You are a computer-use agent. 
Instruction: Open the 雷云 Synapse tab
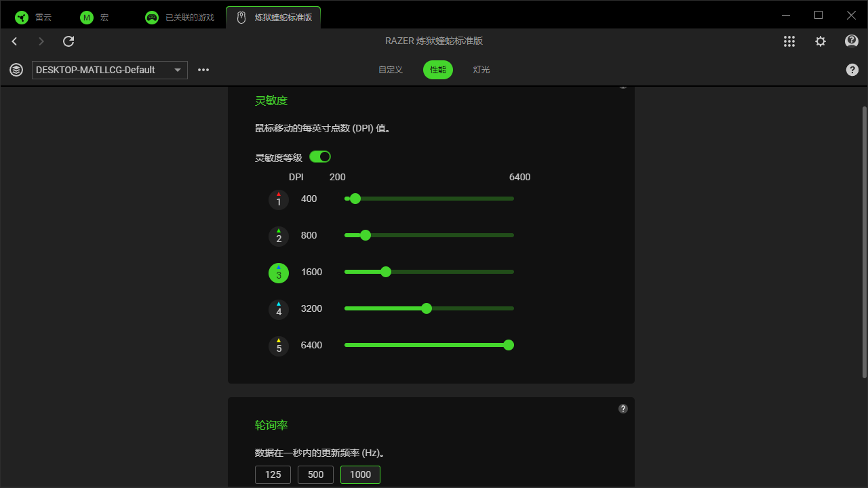[35, 17]
